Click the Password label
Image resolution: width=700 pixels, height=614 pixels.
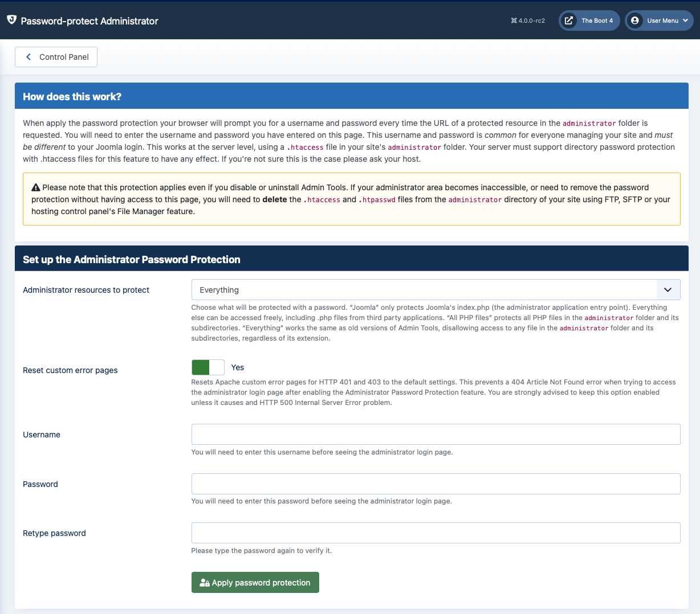(x=40, y=484)
